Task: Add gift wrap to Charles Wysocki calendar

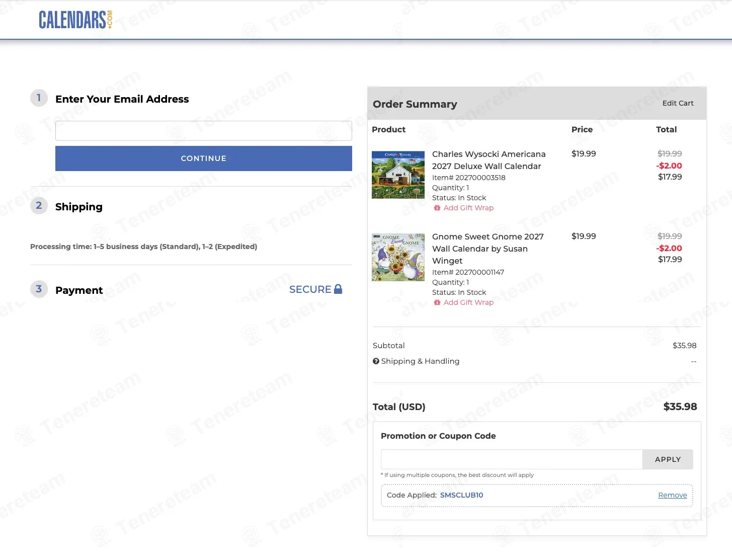Action: 468,208
